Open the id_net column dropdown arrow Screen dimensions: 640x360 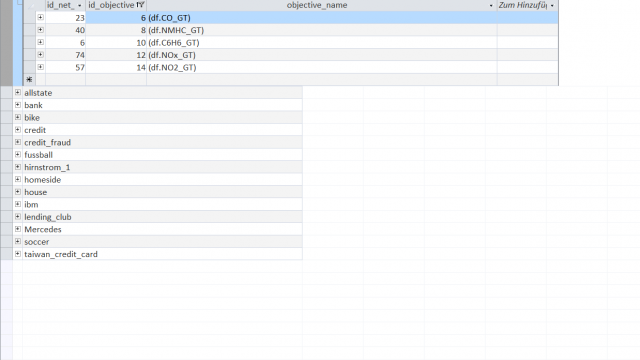[80, 5]
